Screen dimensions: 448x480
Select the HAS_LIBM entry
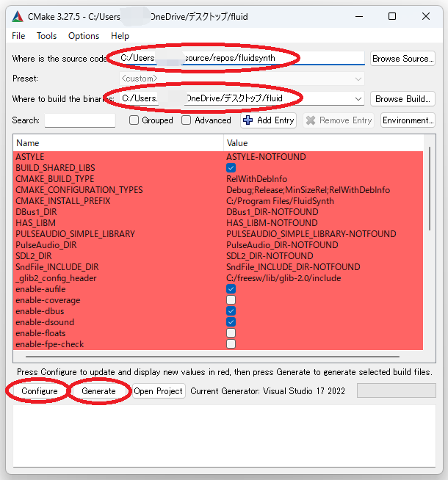[35, 223]
